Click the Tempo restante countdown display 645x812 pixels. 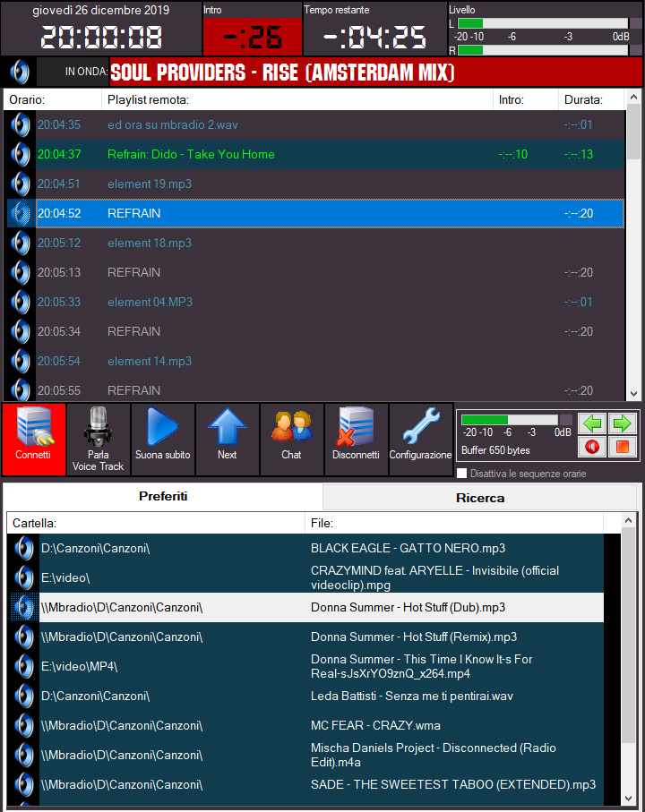coord(374,37)
